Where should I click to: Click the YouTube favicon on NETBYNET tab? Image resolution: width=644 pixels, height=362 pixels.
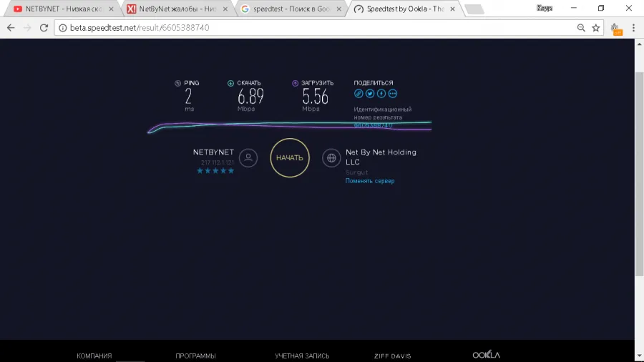(x=18, y=9)
